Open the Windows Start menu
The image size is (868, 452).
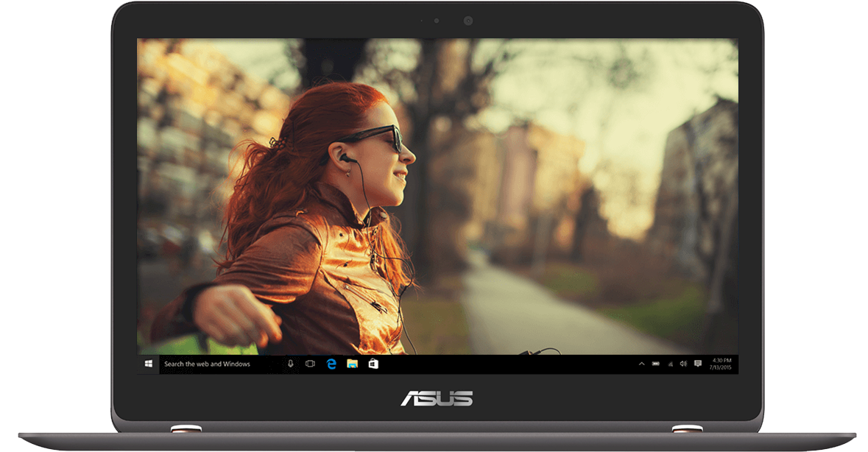point(148,364)
